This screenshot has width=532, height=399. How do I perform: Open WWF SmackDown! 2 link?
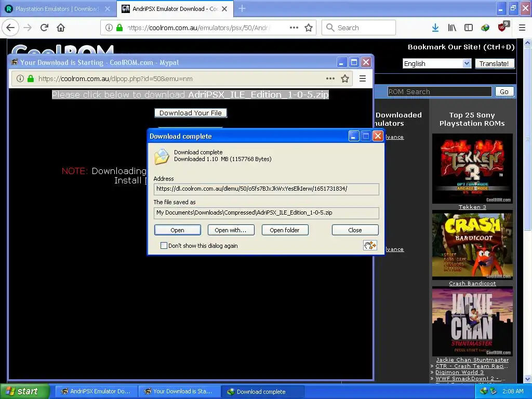pos(470,378)
